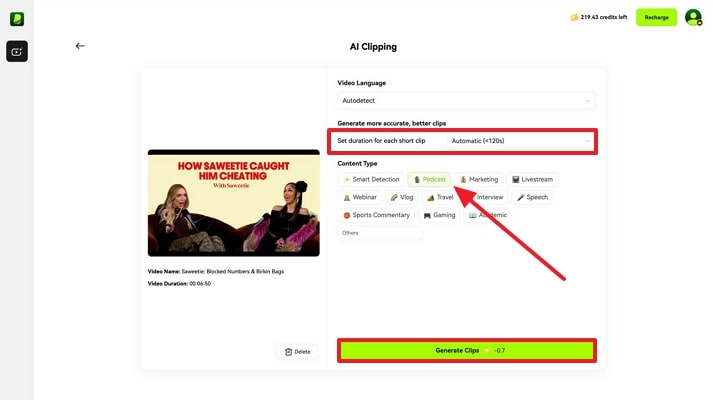Select the Webinar content type

coord(361,197)
